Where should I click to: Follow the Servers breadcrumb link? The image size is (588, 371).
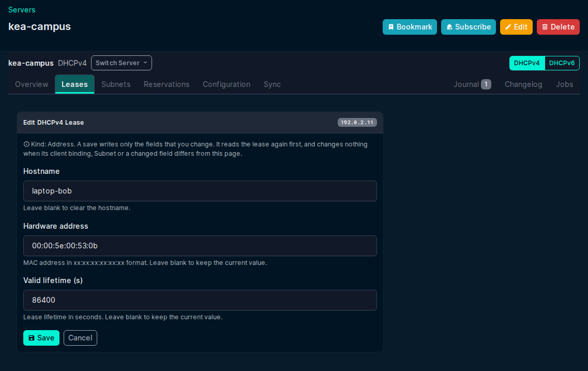[x=22, y=10]
